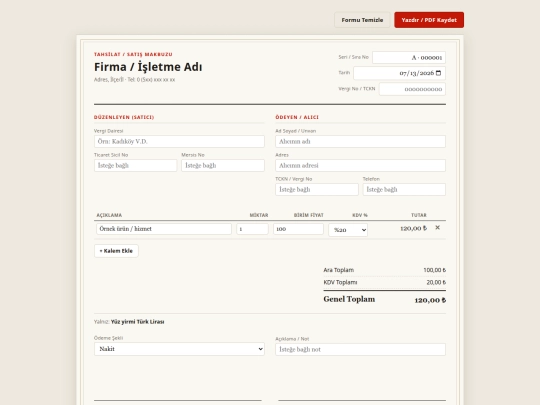
Task: Click the company address and phone line
Action: 134,80
